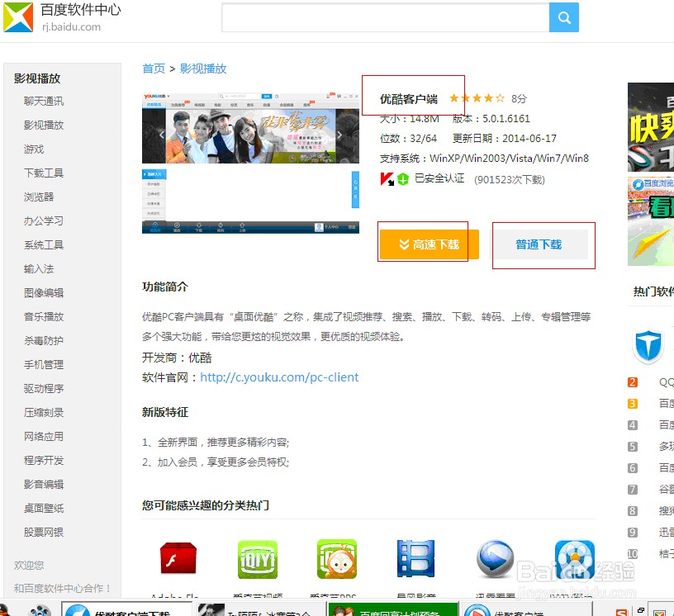This screenshot has width=674, height=616.
Task: Select 聊天通讯 in the sidebar
Action: pyautogui.click(x=44, y=102)
